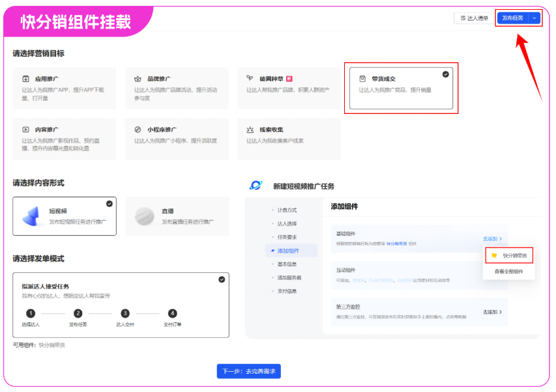Click the 内容推广 play icon
Screen dimensions: 556x392
pyautogui.click(x=26, y=130)
